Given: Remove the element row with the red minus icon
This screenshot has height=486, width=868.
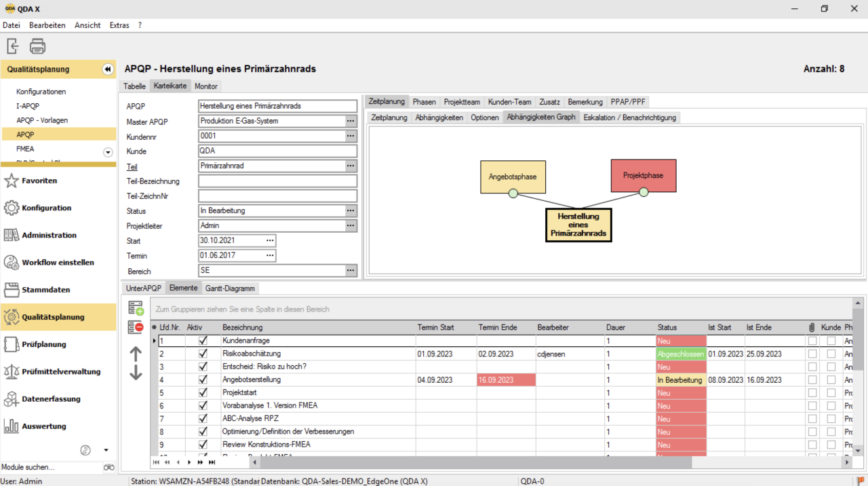Looking at the screenshot, I should pos(136,326).
